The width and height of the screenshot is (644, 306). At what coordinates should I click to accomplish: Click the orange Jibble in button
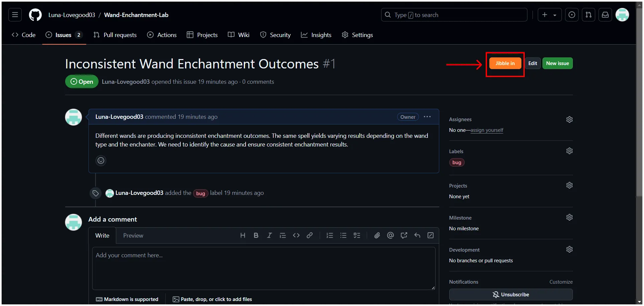(x=505, y=63)
